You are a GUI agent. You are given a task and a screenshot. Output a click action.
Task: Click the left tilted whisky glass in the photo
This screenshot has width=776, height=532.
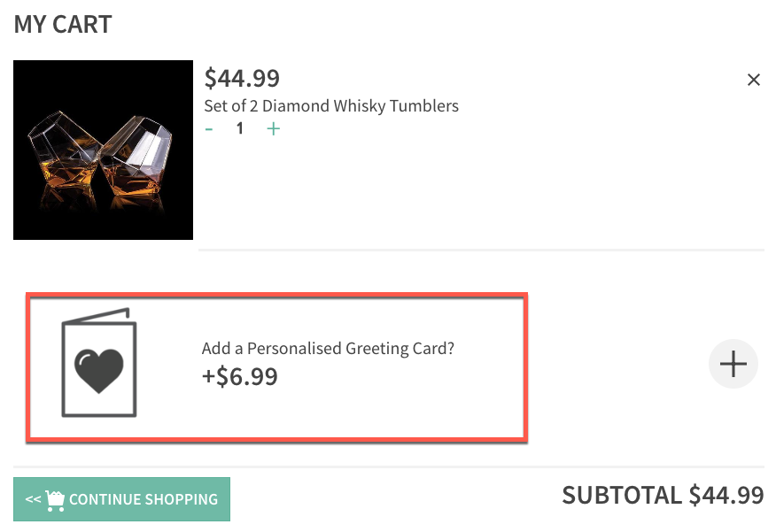coord(65,153)
